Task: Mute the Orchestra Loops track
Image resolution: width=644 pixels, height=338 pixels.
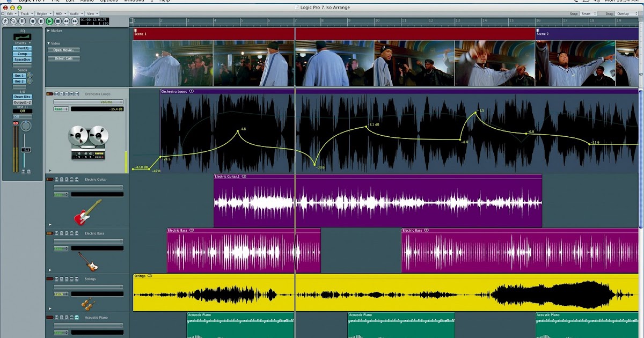Action: coord(56,94)
